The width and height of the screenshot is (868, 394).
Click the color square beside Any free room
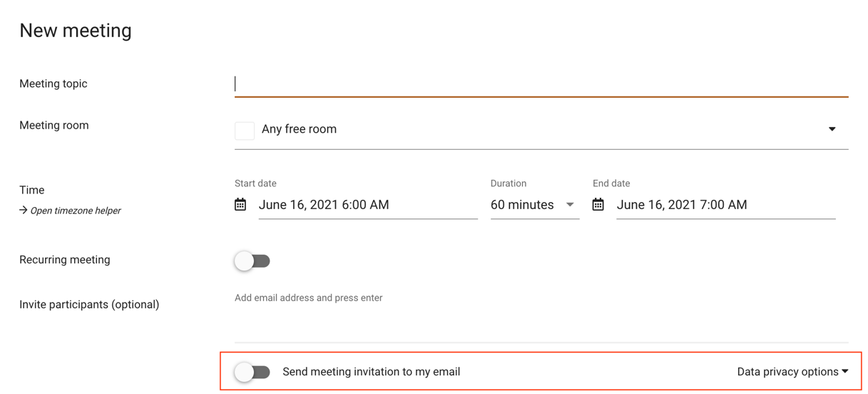pyautogui.click(x=245, y=131)
